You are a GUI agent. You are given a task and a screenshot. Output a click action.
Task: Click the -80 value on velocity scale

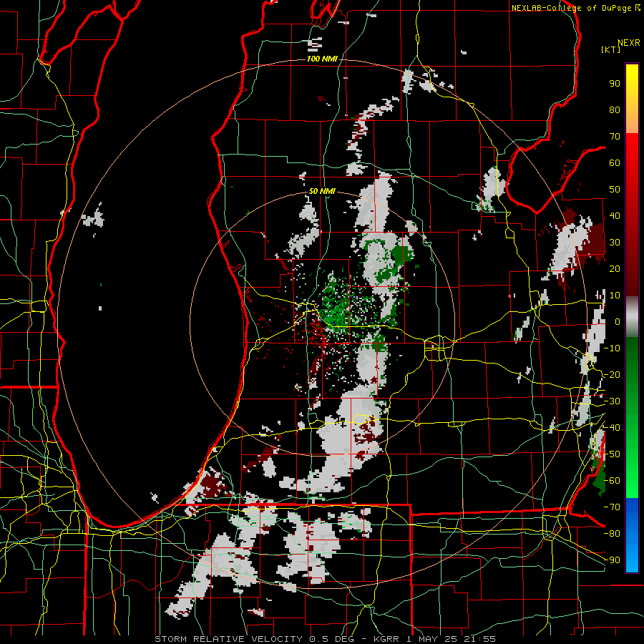pyautogui.click(x=612, y=534)
